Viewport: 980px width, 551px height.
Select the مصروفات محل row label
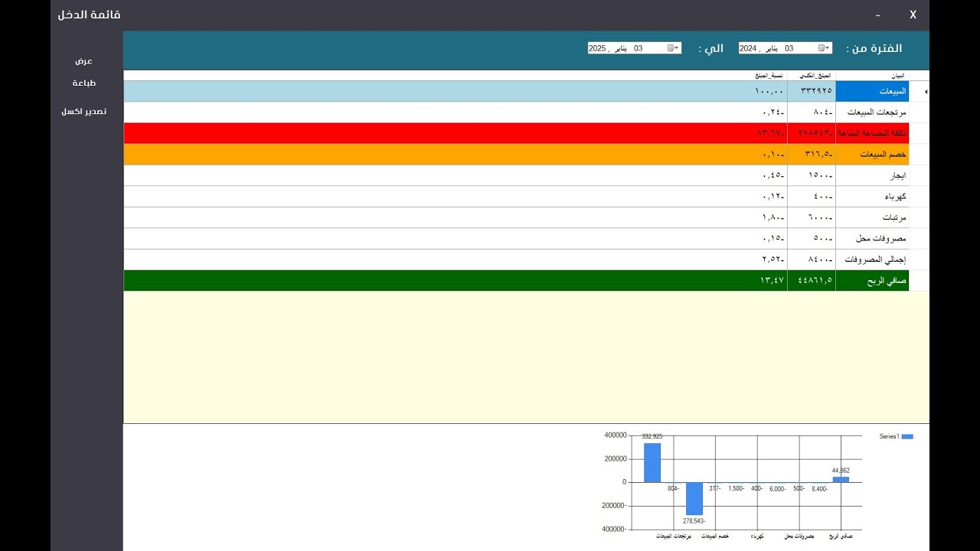click(x=872, y=239)
